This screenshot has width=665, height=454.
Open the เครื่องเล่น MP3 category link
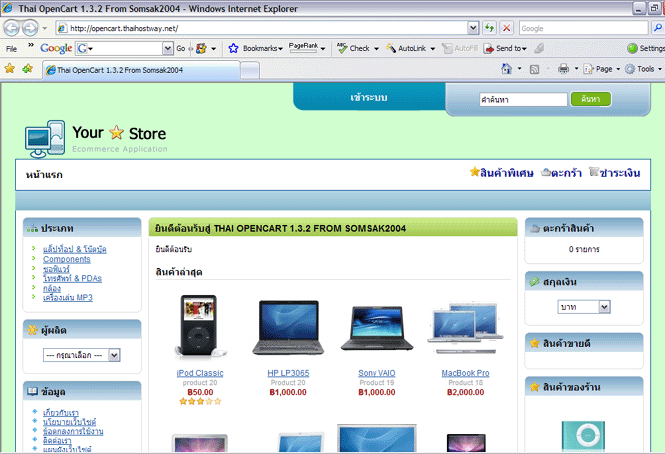[67, 297]
